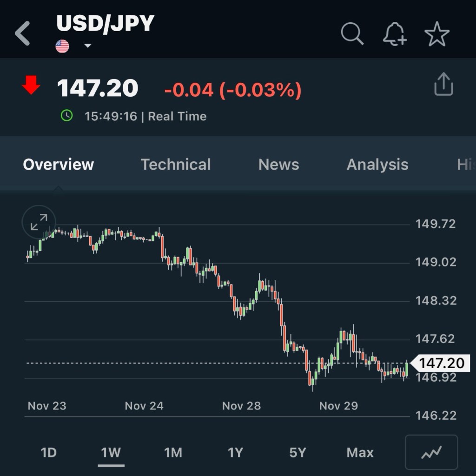Viewport: 476px width, 476px height.
Task: Expand the chart to fullscreen
Action: 39,222
